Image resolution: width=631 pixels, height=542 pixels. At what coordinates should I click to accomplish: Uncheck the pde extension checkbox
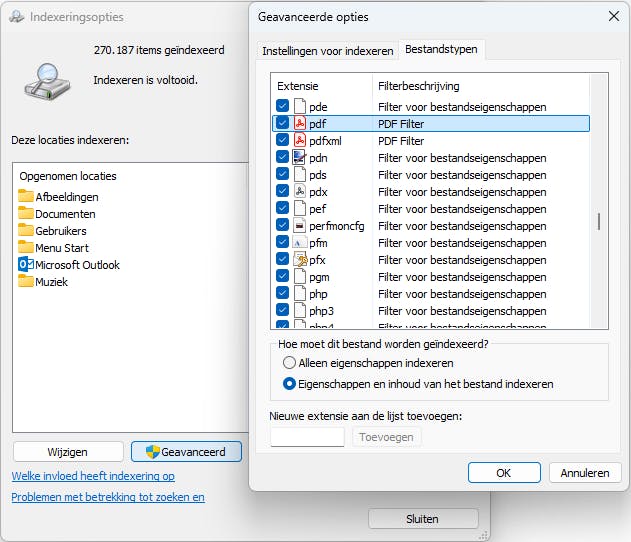click(283, 106)
